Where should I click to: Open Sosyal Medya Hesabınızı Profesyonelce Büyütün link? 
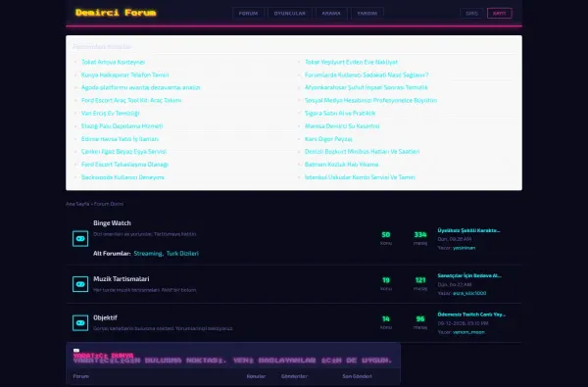tap(370, 100)
